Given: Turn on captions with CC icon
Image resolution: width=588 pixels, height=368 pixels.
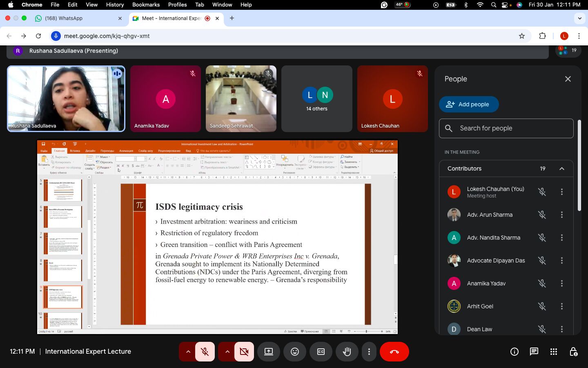Looking at the screenshot, I should point(321,352).
